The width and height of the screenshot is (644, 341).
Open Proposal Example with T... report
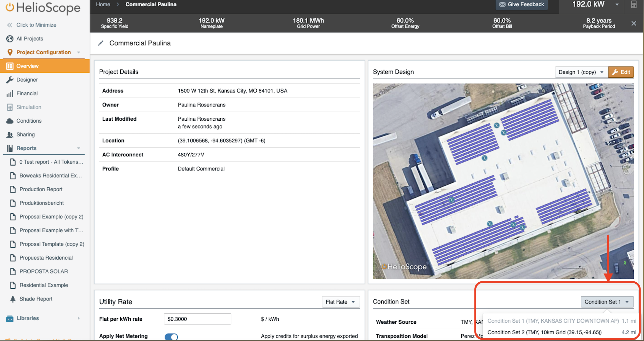[x=51, y=230]
